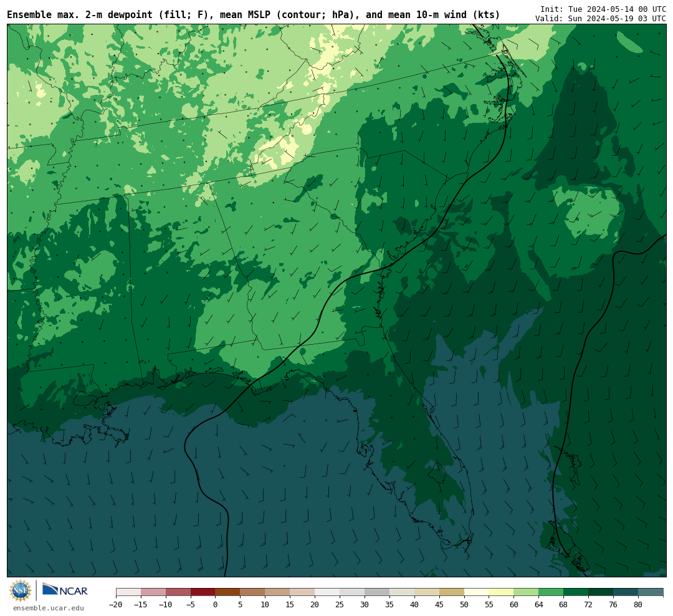Open the ensemble.ucar.edu link text
The width and height of the screenshot is (673, 616).
click(x=49, y=608)
